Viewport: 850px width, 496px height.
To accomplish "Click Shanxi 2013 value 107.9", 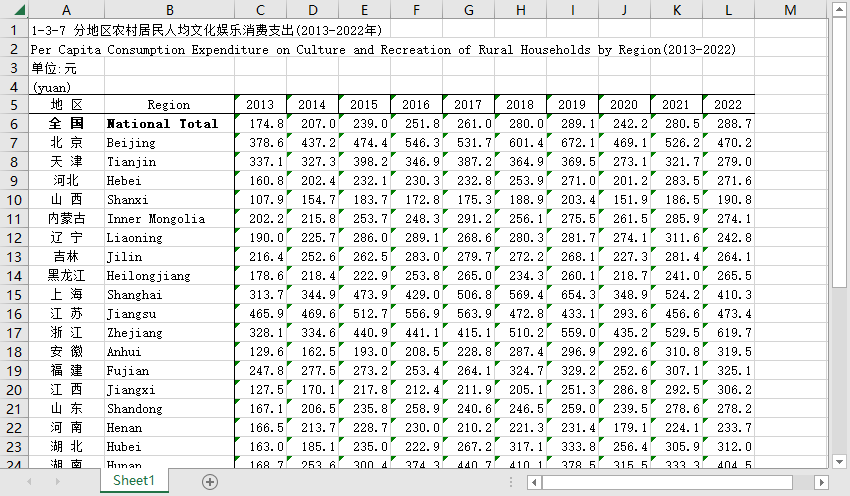I will coord(260,199).
